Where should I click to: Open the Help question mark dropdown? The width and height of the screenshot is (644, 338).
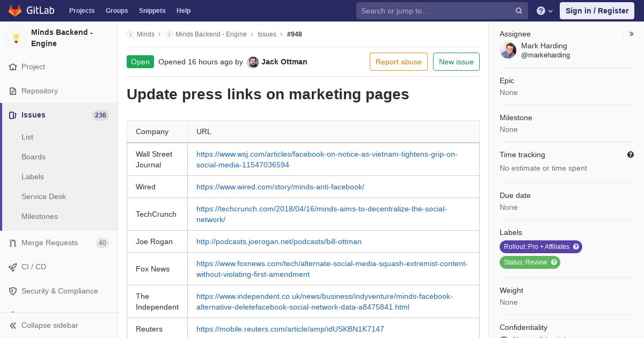pyautogui.click(x=545, y=11)
